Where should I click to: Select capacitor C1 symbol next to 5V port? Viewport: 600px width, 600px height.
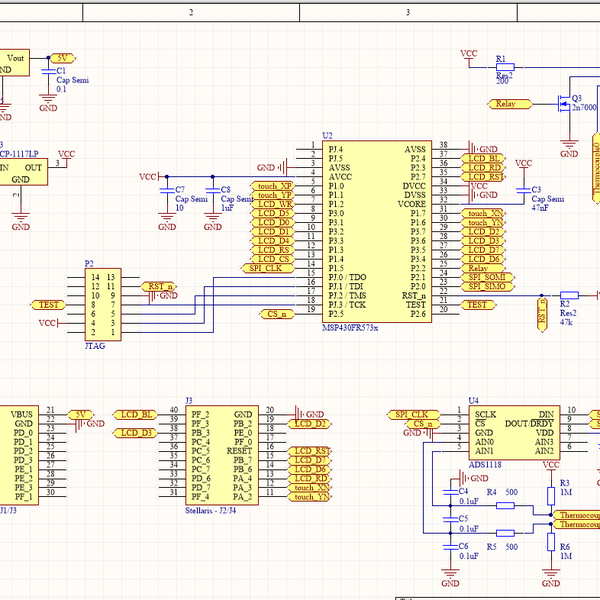click(48, 71)
